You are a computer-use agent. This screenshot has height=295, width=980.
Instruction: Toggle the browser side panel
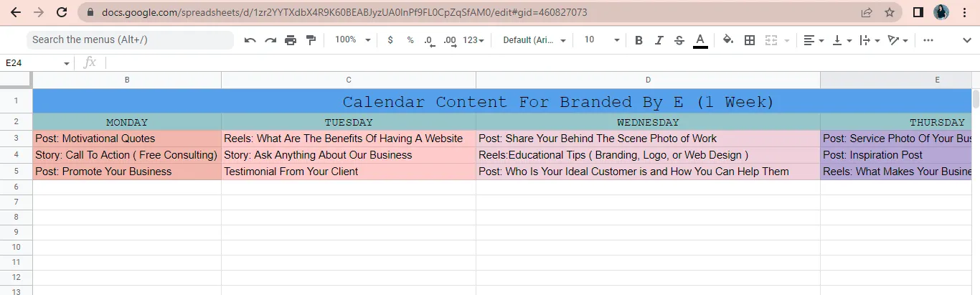point(918,12)
